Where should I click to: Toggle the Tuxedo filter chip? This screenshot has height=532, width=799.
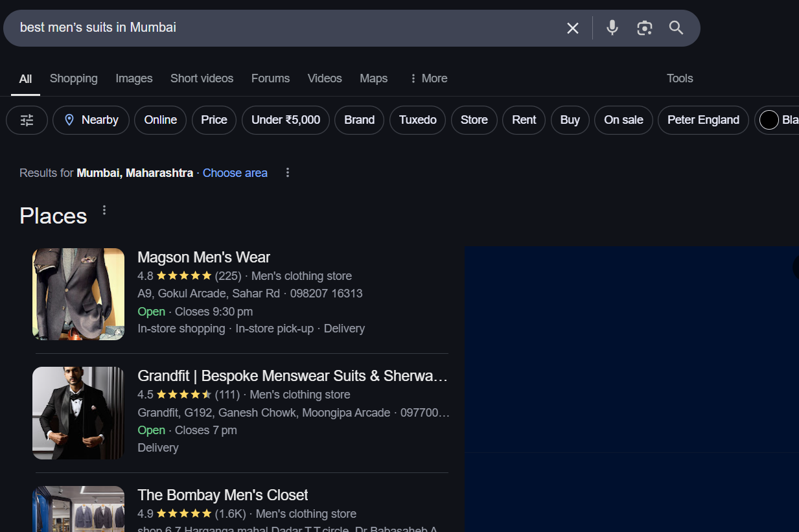[x=417, y=120]
